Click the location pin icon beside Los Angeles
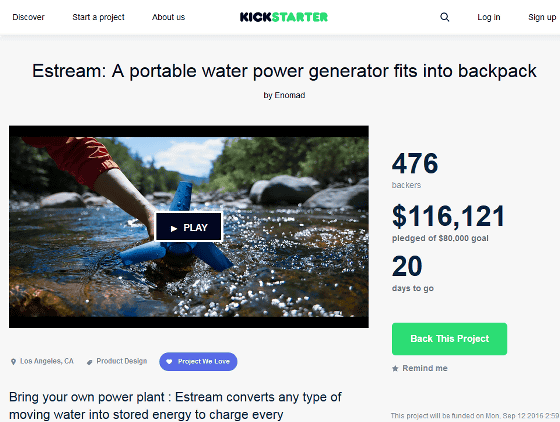The image size is (560, 422). [x=13, y=362]
